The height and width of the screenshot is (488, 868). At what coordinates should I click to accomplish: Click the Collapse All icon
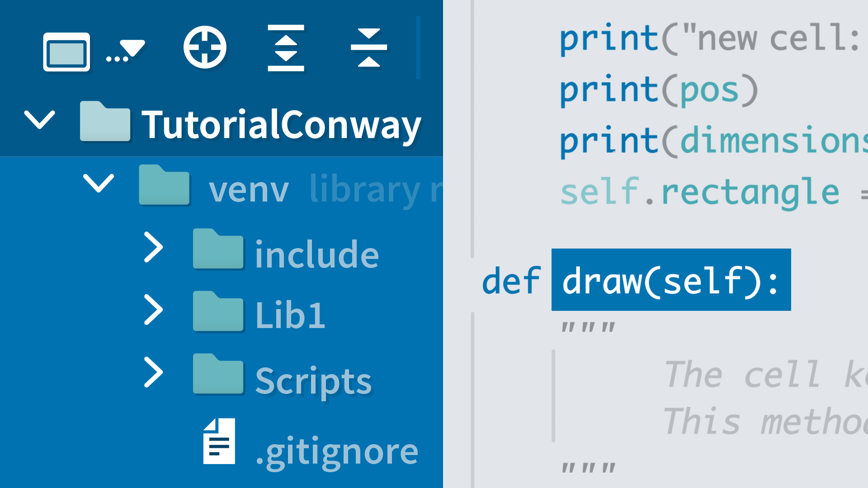(368, 48)
